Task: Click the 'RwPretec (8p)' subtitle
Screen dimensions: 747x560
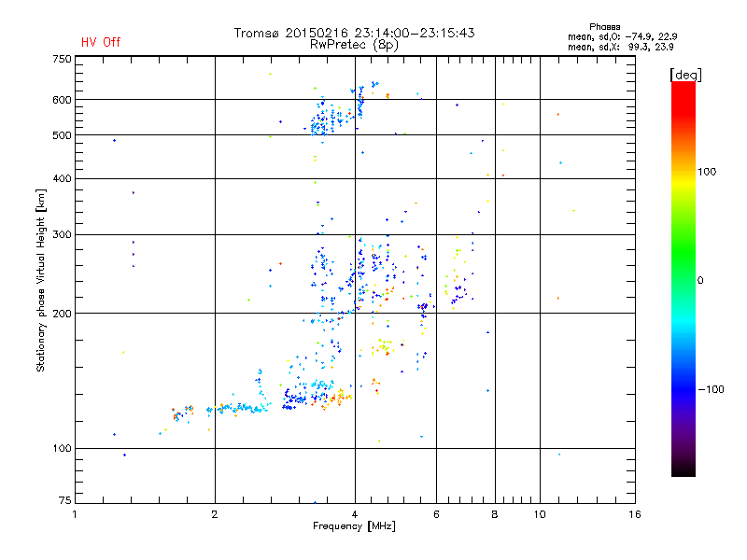Action: [354, 45]
